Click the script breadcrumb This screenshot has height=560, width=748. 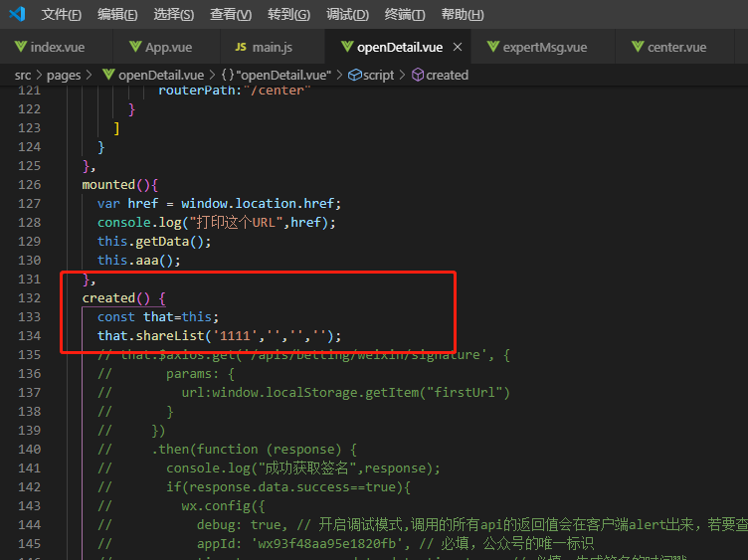pyautogui.click(x=378, y=76)
